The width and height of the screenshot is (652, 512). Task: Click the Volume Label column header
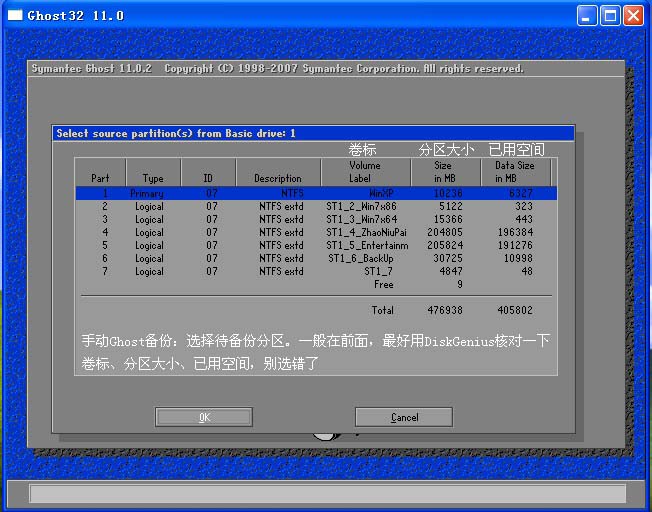pyautogui.click(x=366, y=172)
